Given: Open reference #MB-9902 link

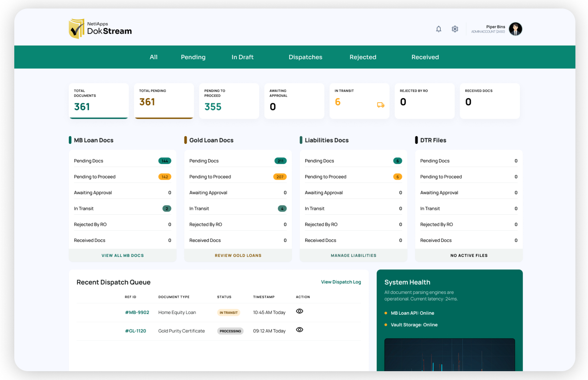Looking at the screenshot, I should (x=137, y=313).
